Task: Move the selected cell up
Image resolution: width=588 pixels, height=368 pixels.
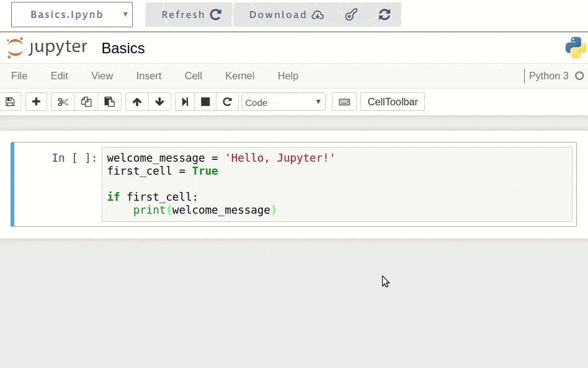Action: (x=137, y=102)
